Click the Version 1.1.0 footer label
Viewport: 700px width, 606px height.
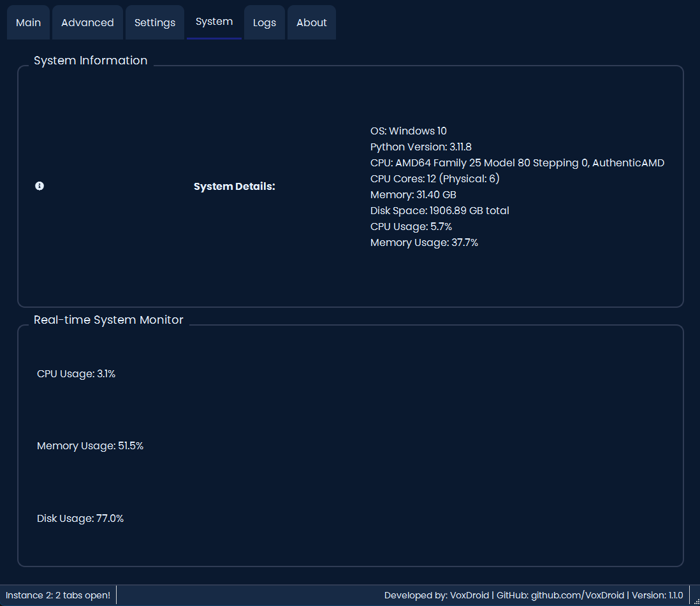pos(658,595)
